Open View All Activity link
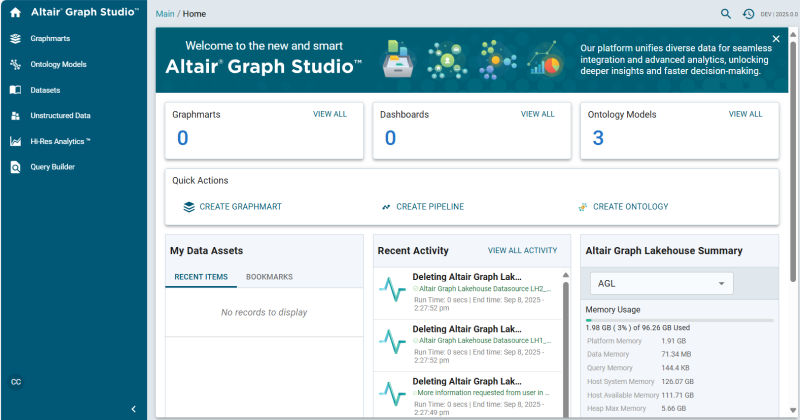The width and height of the screenshot is (800, 420). [x=522, y=251]
